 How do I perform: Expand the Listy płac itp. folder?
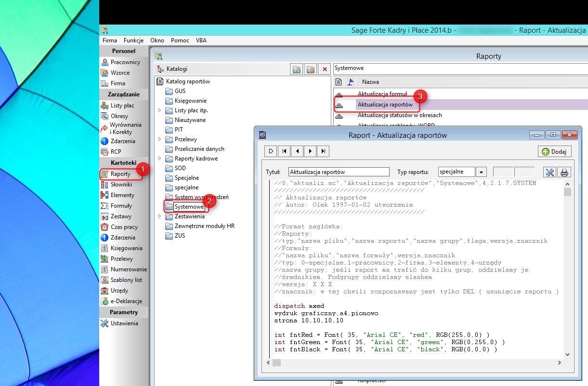(x=160, y=110)
